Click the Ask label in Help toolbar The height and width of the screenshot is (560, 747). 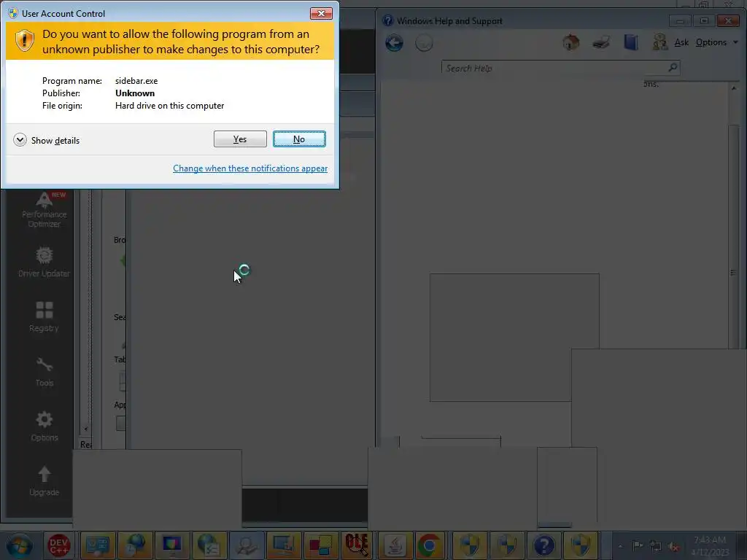681,42
